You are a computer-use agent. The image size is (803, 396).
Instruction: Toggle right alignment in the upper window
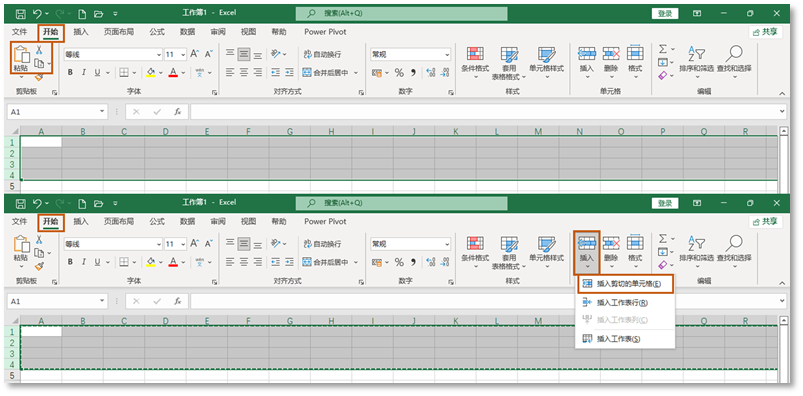[258, 73]
